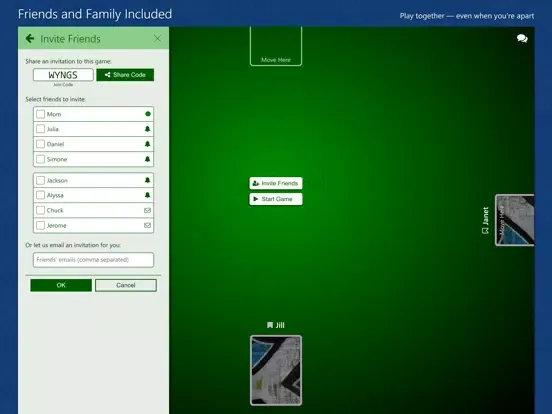
Task: Click the bell icon next to Julia
Action: tap(148, 129)
